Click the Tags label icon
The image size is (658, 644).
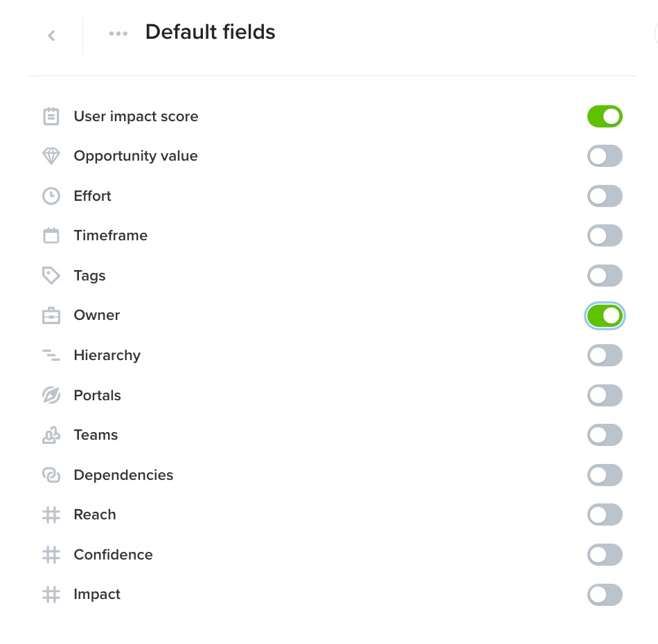[51, 276]
